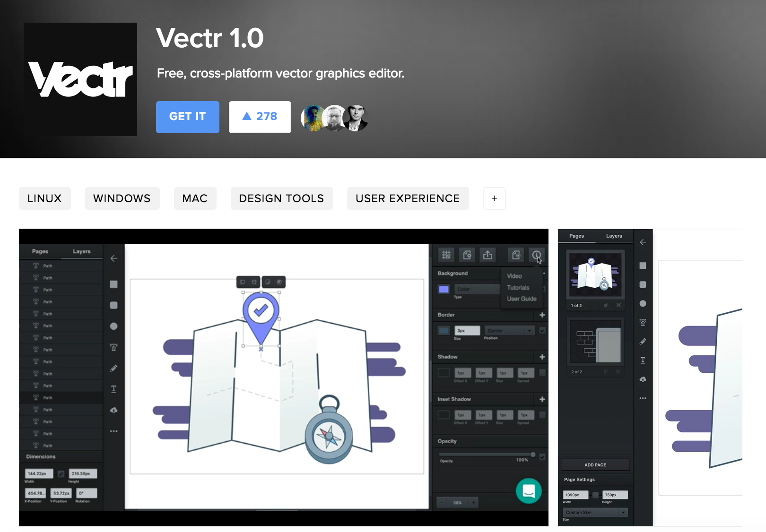Open the three-dots more menu beside the Path layers list

[113, 431]
